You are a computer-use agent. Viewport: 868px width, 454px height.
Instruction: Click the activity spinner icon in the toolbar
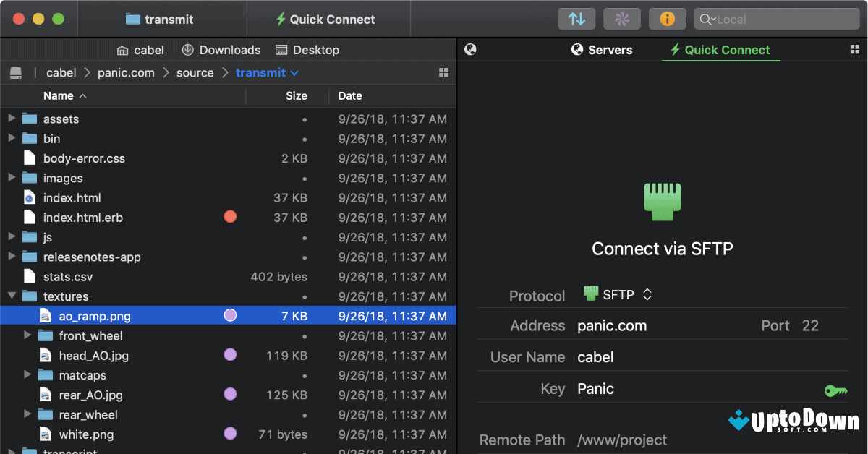coord(621,19)
